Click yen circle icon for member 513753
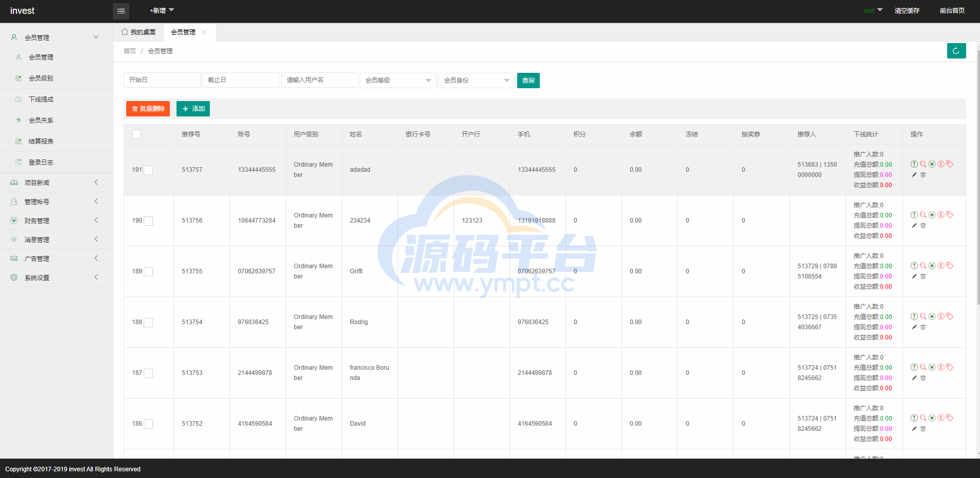 pos(932,367)
